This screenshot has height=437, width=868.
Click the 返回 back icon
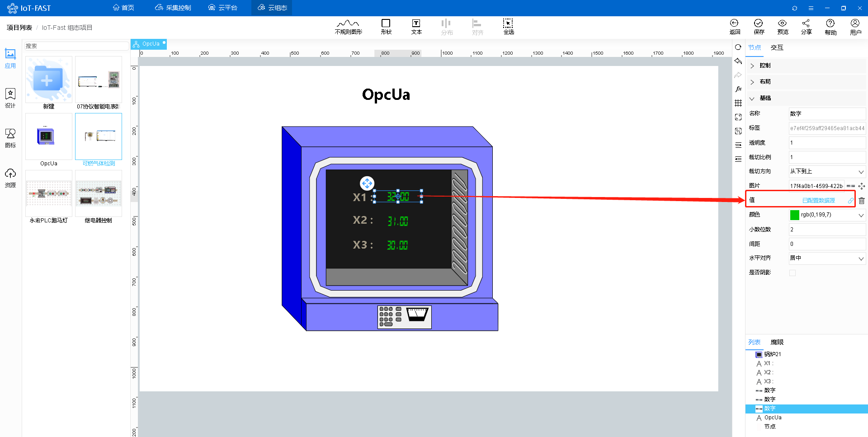[x=735, y=27]
